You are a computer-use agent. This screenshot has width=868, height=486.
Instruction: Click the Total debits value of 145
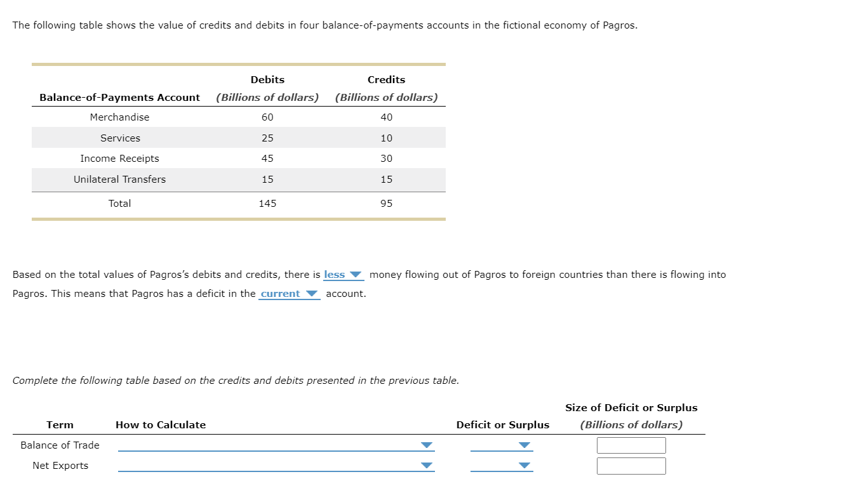[x=267, y=203]
